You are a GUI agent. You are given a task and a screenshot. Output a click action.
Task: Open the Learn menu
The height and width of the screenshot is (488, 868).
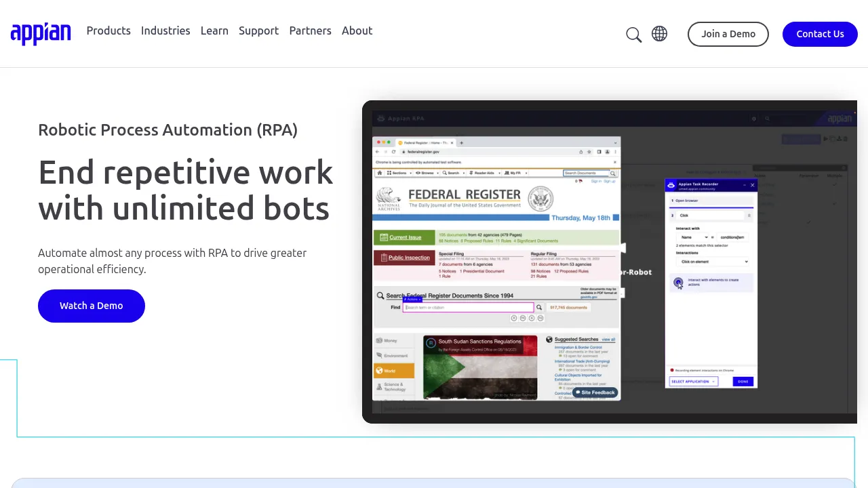coord(214,30)
